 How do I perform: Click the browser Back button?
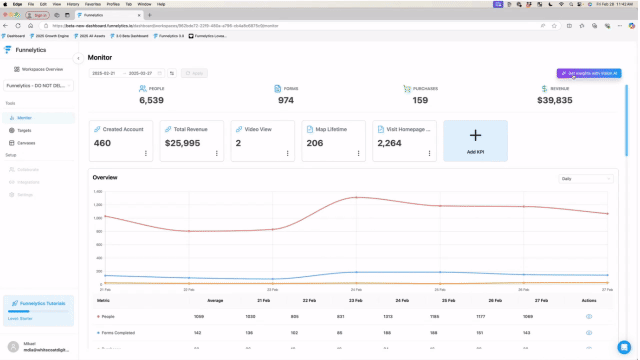[x=6, y=26]
